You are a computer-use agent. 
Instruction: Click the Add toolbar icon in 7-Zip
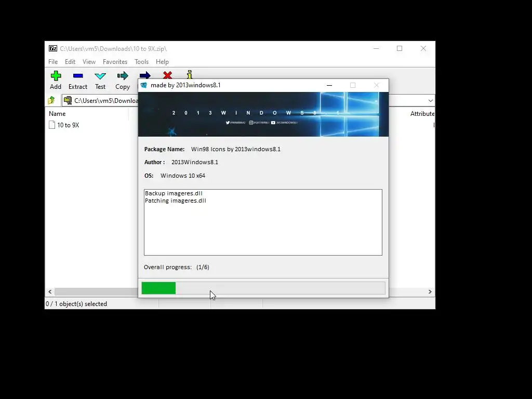coord(56,76)
